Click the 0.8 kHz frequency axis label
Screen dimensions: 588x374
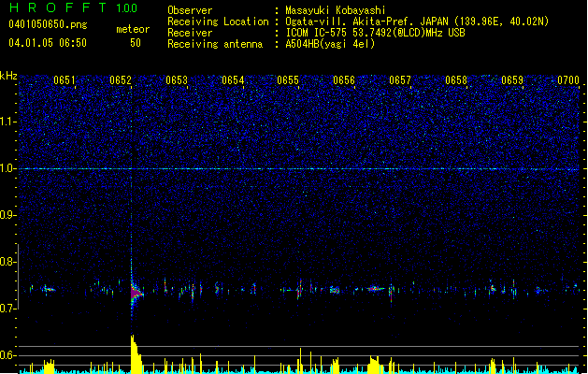[7, 262]
